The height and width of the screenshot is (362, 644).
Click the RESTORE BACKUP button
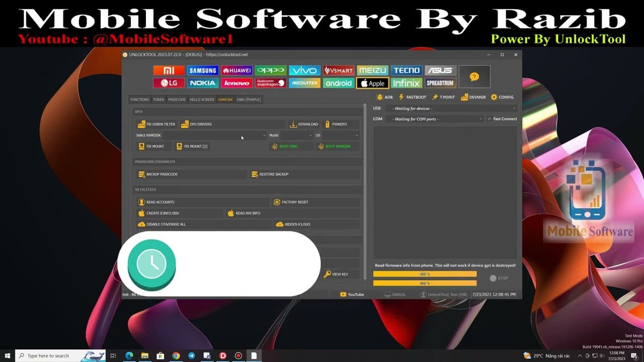point(305,174)
